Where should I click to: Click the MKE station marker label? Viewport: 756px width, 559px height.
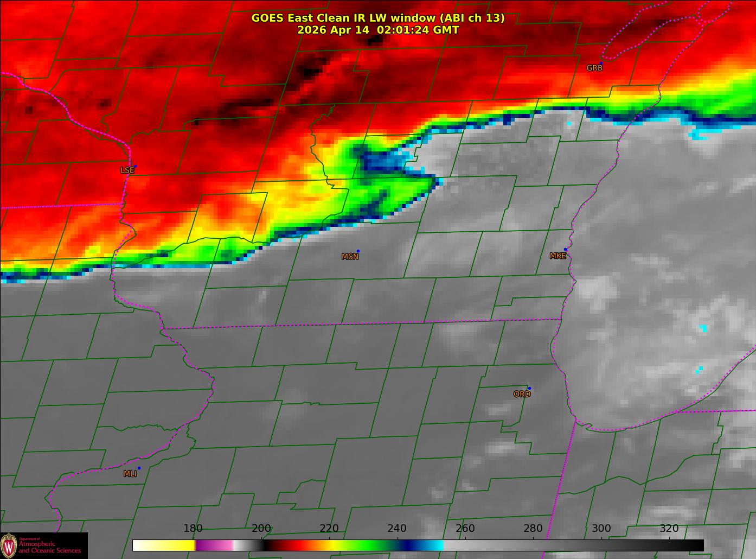558,256
